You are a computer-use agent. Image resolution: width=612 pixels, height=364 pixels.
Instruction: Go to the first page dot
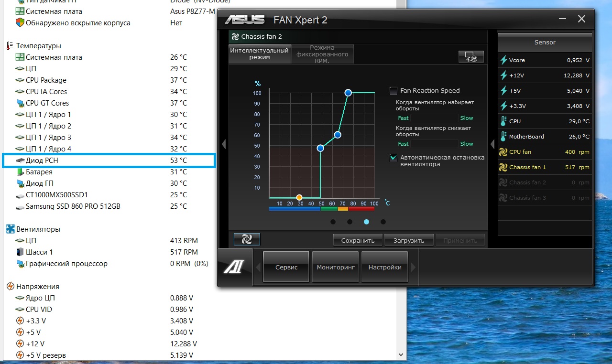click(333, 222)
